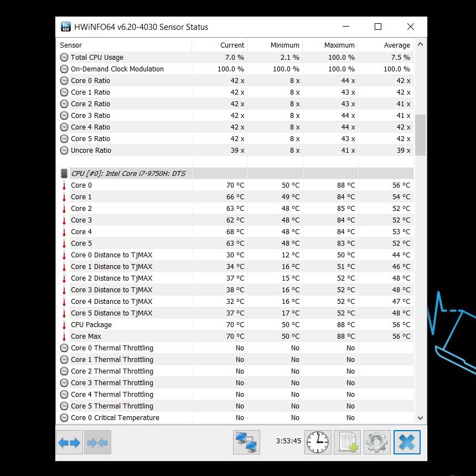
Task: Start logging with the sheet plus icon
Action: pyautogui.click(x=347, y=442)
